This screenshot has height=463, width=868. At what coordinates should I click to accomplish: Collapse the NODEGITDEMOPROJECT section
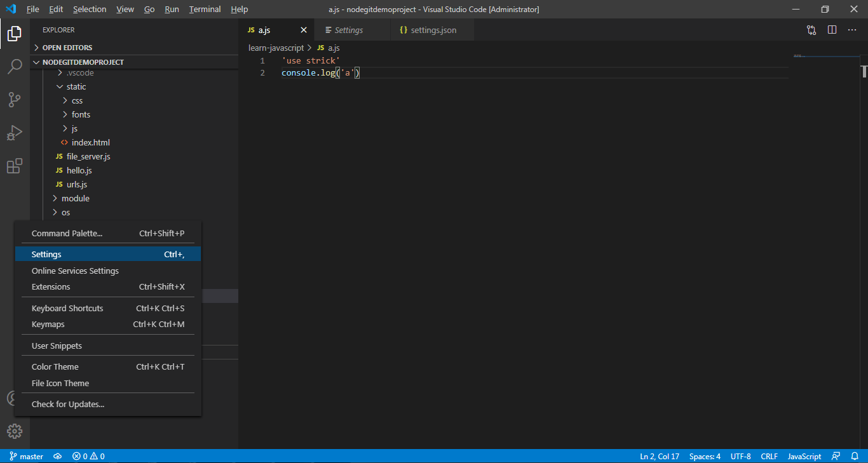click(x=83, y=62)
